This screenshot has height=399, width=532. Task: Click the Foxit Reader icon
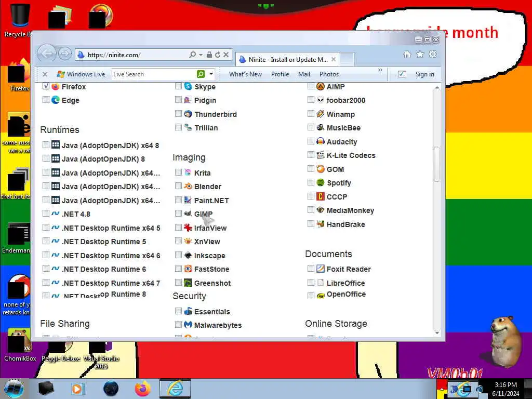[320, 269]
